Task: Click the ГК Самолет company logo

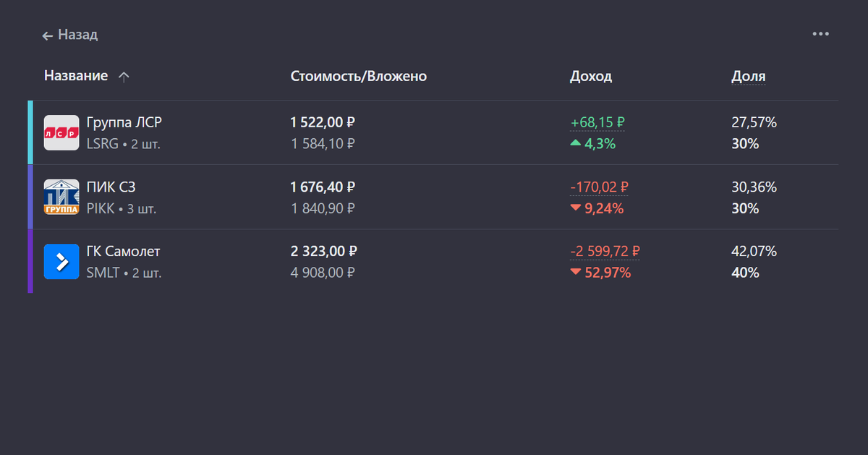Action: pos(61,262)
